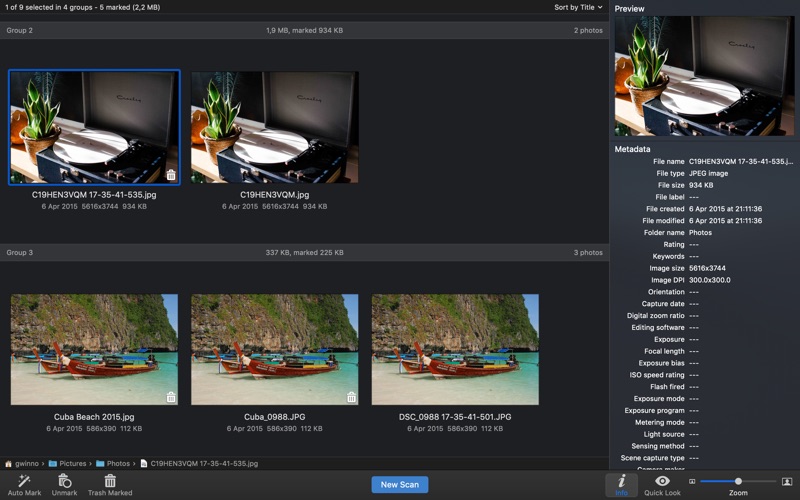The image size is (800, 500).
Task: Toggle the Info panel button
Action: coord(621,485)
